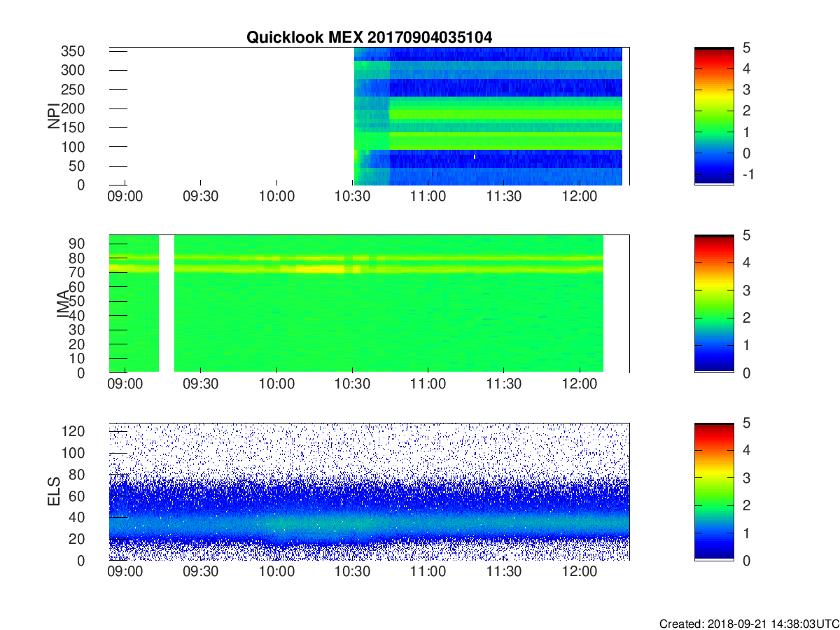Image resolution: width=840 pixels, height=630 pixels.
Task: Click 09:00 time label under NPI plot
Action: pyautogui.click(x=125, y=197)
